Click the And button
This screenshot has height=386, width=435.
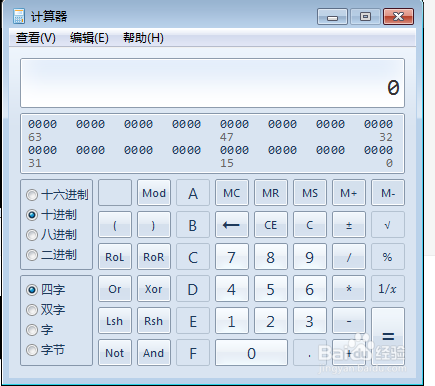154,353
